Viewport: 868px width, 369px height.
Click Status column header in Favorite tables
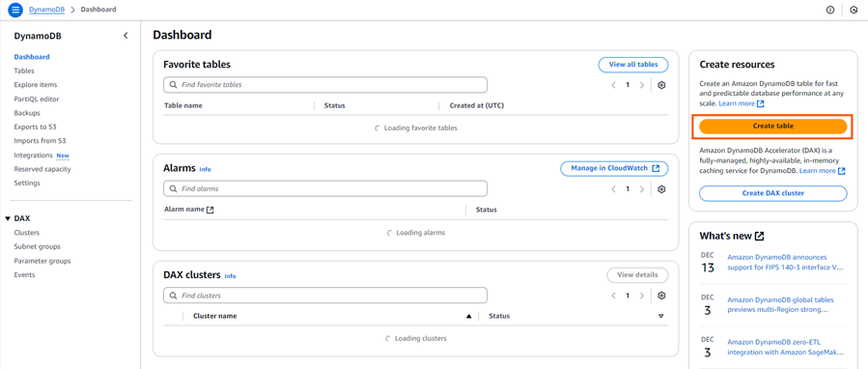pos(334,105)
